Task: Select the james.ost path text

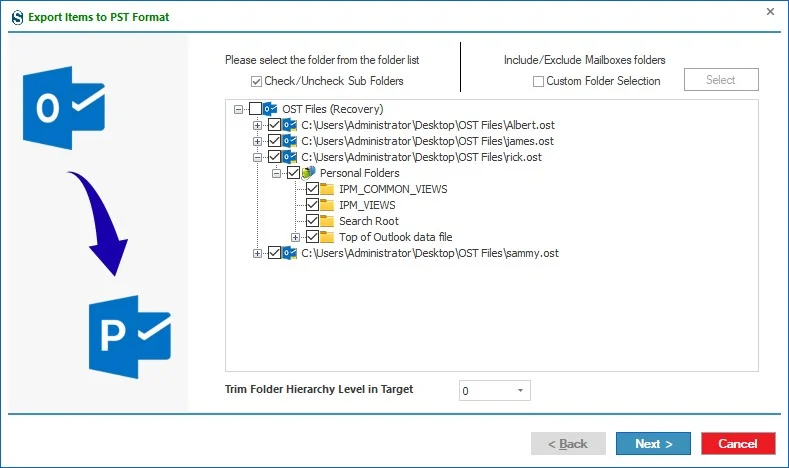Action: [x=427, y=141]
